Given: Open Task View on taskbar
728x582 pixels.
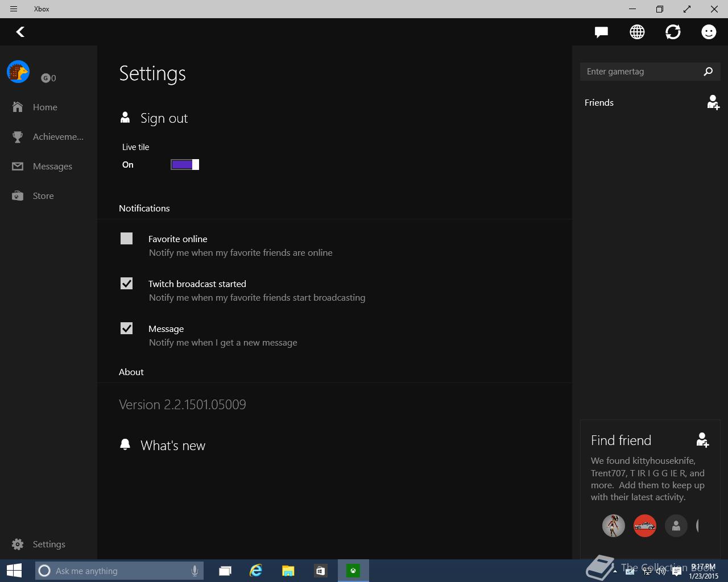Looking at the screenshot, I should tap(225, 571).
